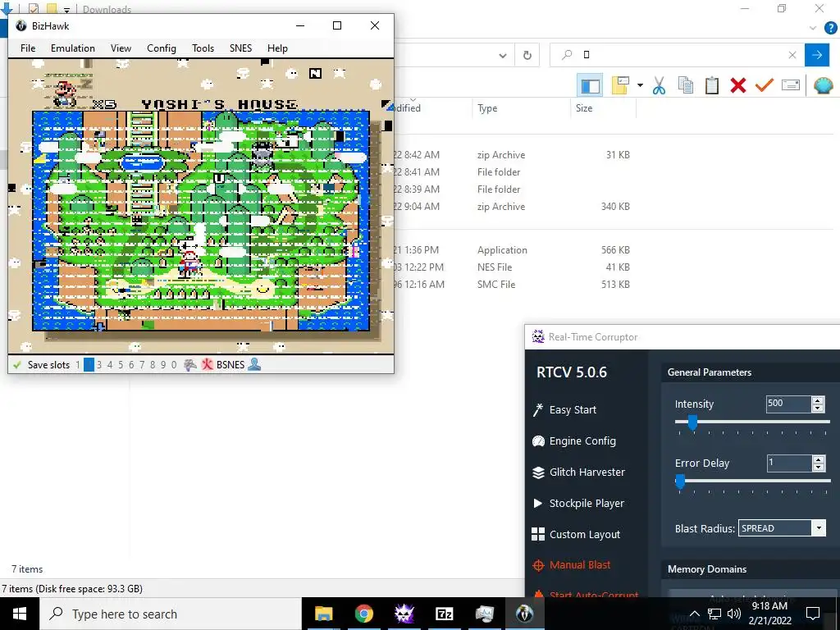
Task: Click the blue shell icon in Explorer toolbar
Action: click(824, 85)
